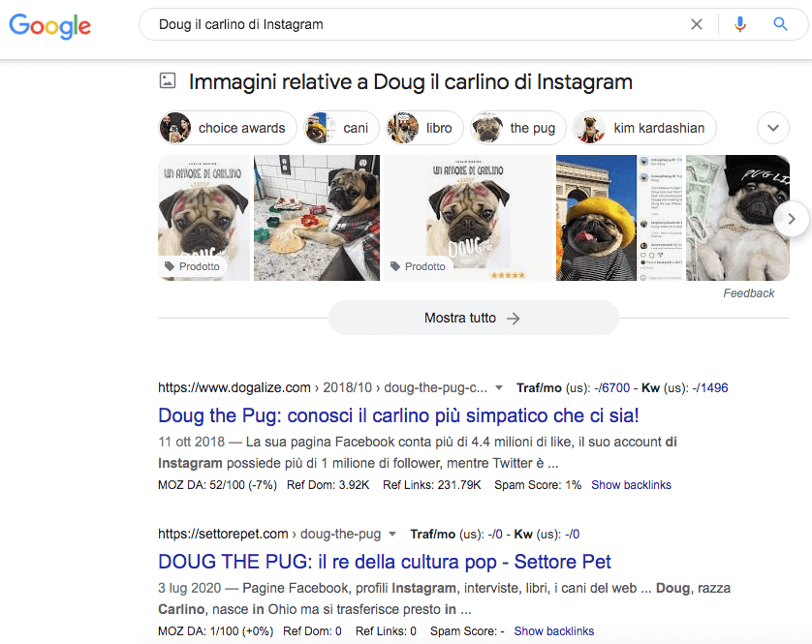Viewport: 812px width, 644px height.
Task: Expand the image filter chips chevron
Action: pos(772,128)
